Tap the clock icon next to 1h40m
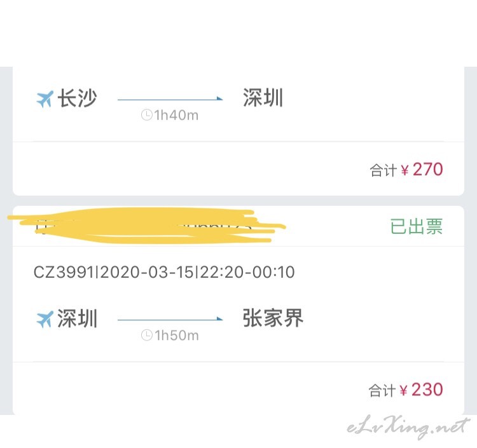This screenshot has height=448, width=477. [147, 115]
